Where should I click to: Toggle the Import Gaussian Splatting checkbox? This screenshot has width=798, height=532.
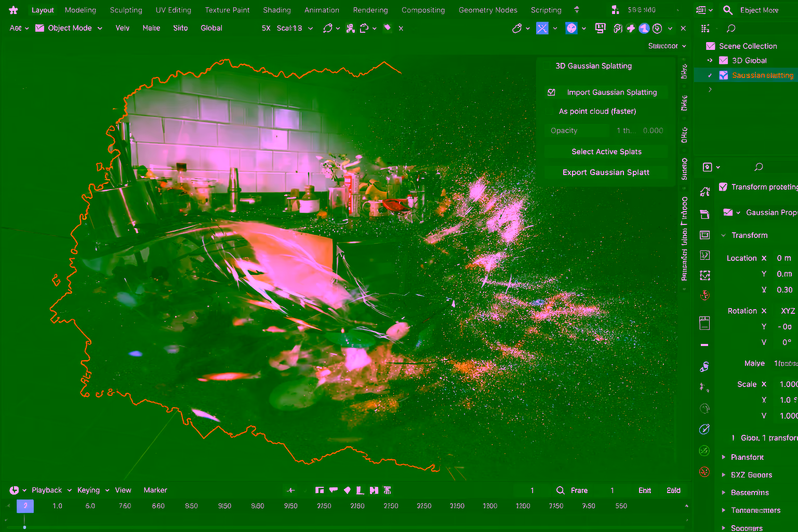click(551, 92)
